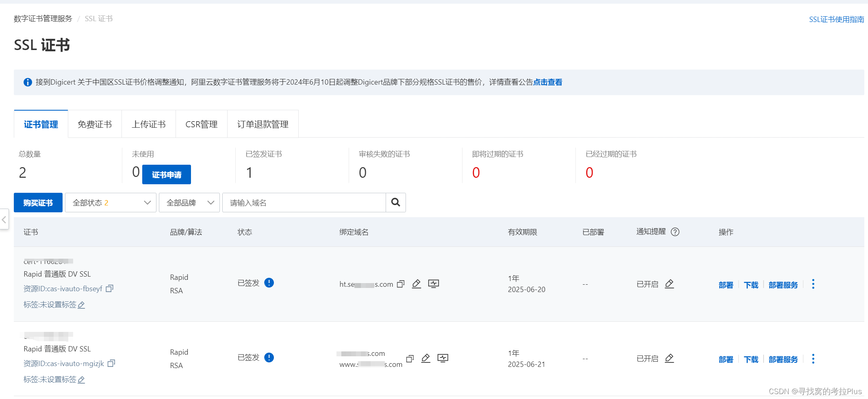Image resolution: width=868 pixels, height=399 pixels.
Task: Click 品牌/算法 column header
Action: click(x=186, y=232)
